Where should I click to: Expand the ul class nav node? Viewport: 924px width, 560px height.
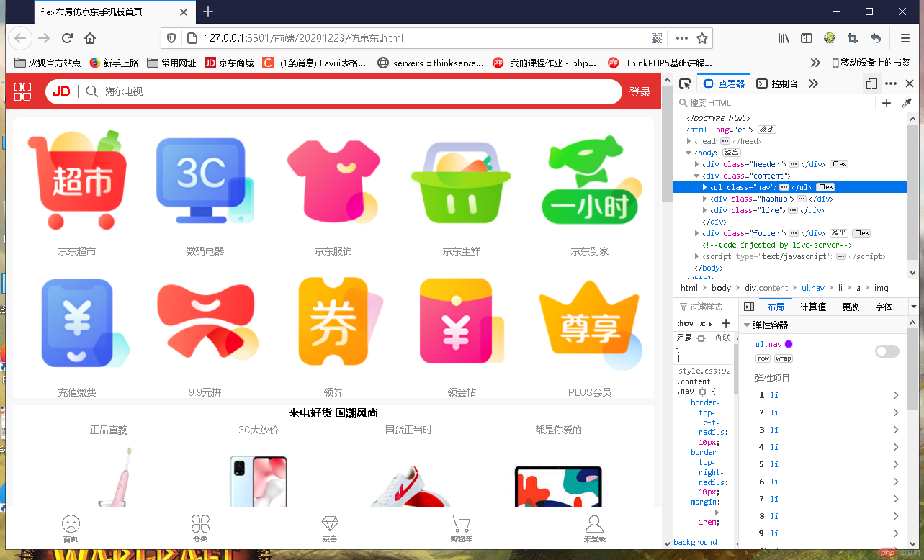(704, 187)
